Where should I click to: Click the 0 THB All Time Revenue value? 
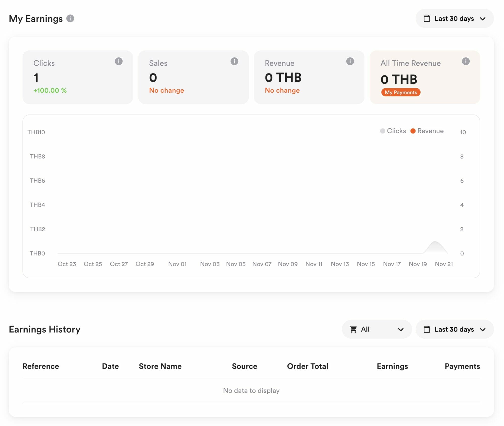click(x=399, y=79)
